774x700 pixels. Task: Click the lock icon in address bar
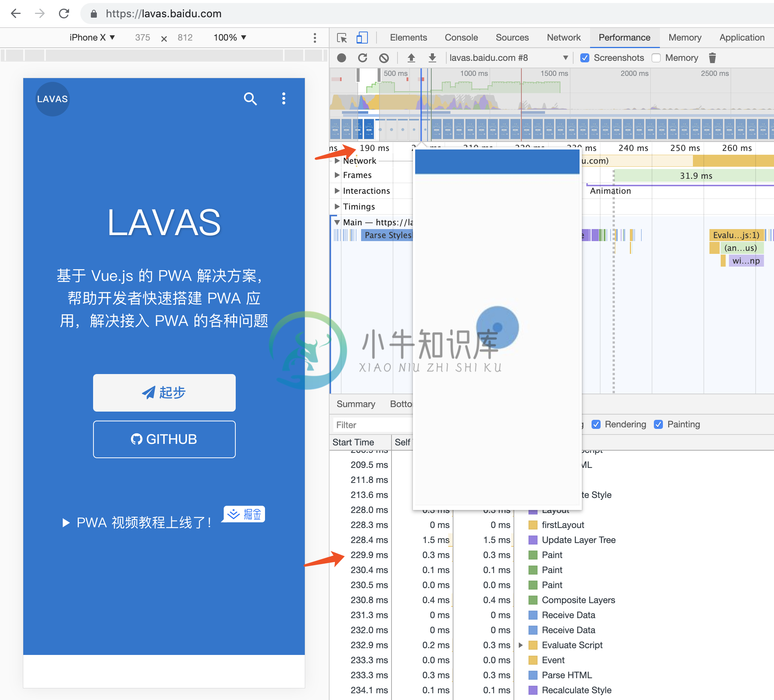94,14
